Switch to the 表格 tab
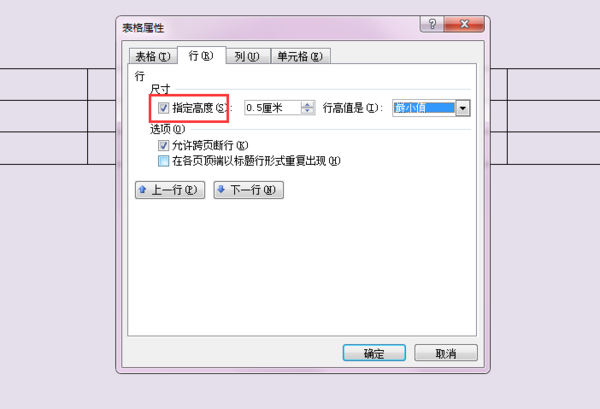This screenshot has width=600, height=409. coord(153,57)
